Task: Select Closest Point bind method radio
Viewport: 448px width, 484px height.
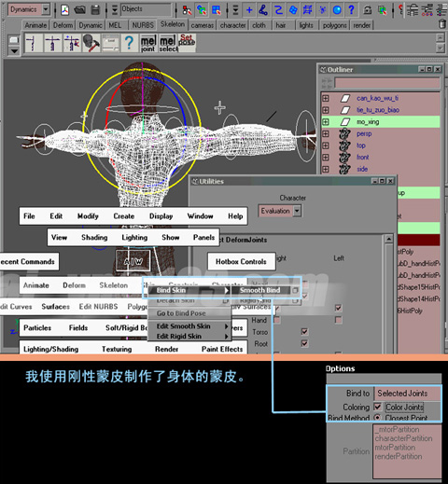Action: pyautogui.click(x=377, y=417)
